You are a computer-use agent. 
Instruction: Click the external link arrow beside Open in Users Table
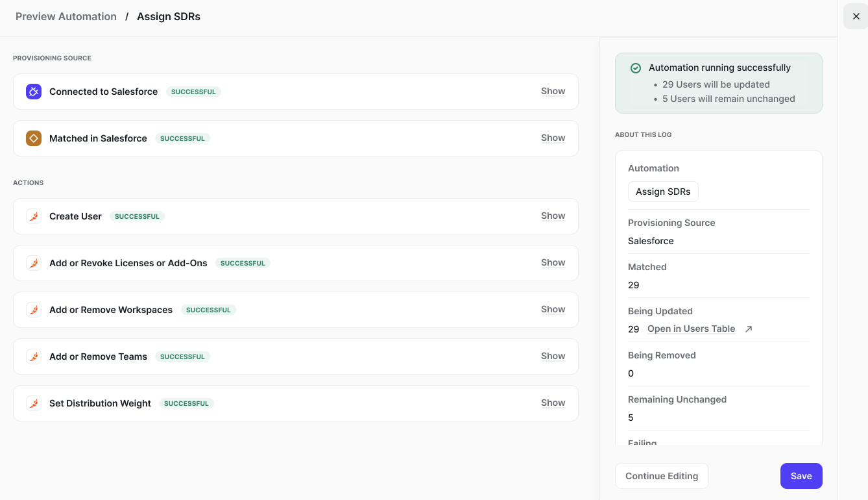point(749,329)
